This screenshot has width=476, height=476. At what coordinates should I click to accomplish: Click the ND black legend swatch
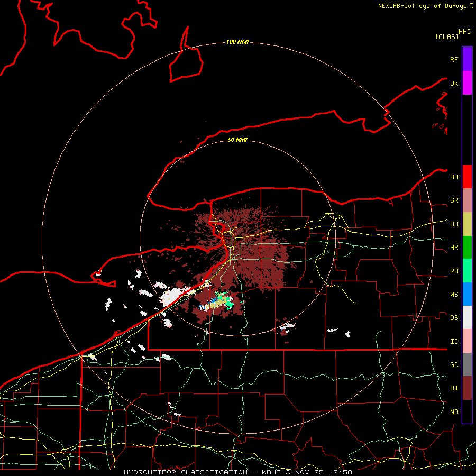467,411
